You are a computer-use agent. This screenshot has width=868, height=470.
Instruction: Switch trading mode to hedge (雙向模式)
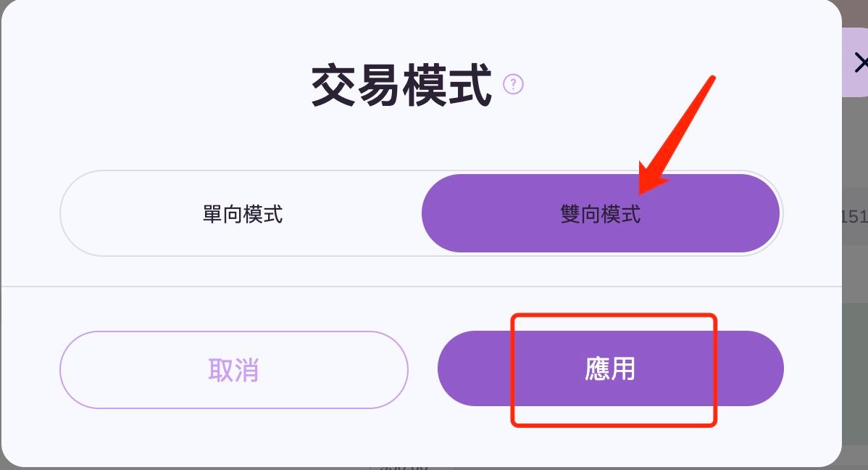point(601,213)
